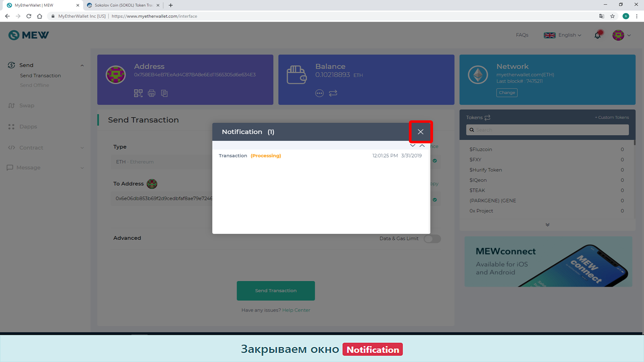644x362 pixels.
Task: Open Swap in the sidebar
Action: coord(27,106)
